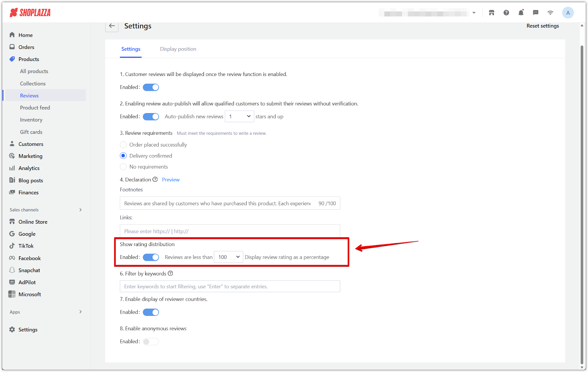
Task: Click the Google G icon
Action: 12,234
